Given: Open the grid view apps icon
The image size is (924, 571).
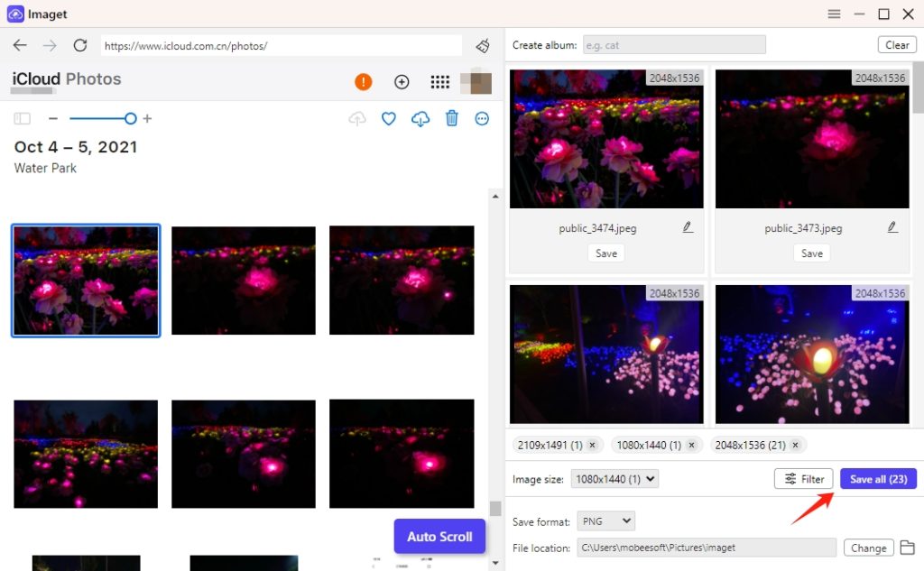Looking at the screenshot, I should tap(439, 81).
